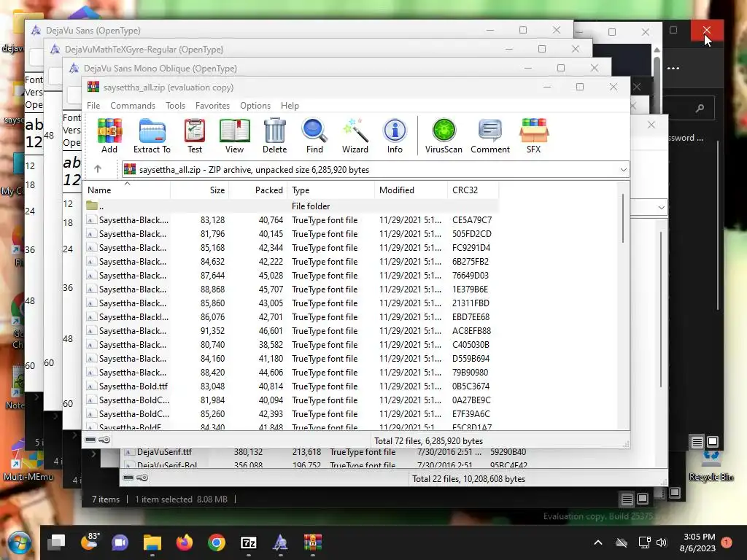Sort by the Size column header
Image resolution: width=747 pixels, height=560 pixels.
point(200,190)
